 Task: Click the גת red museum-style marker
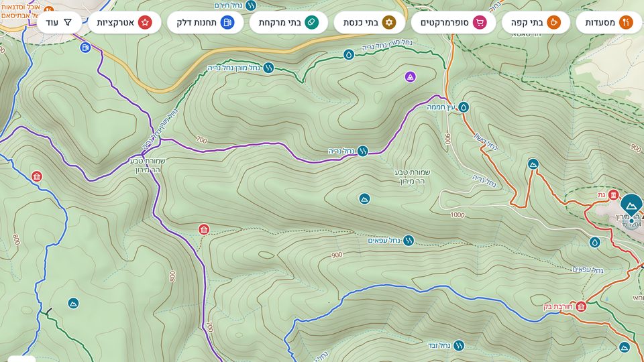click(614, 194)
